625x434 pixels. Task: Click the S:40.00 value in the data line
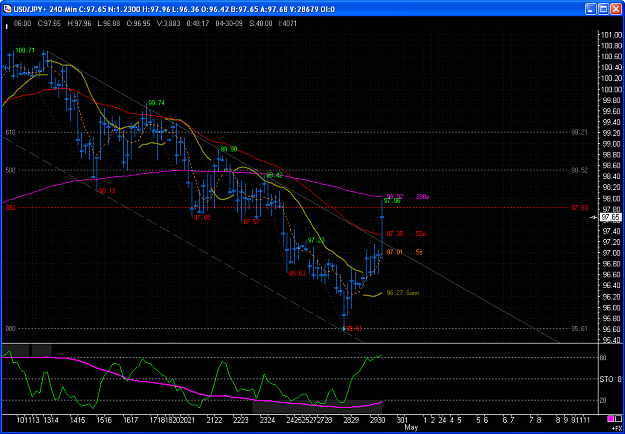click(261, 24)
